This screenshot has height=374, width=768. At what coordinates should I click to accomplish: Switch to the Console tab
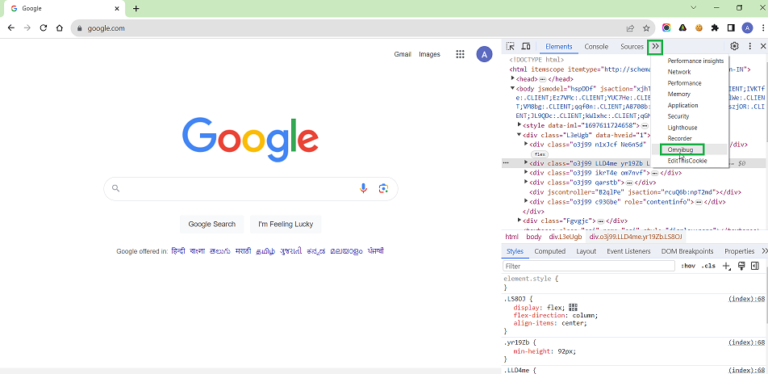[596, 47]
